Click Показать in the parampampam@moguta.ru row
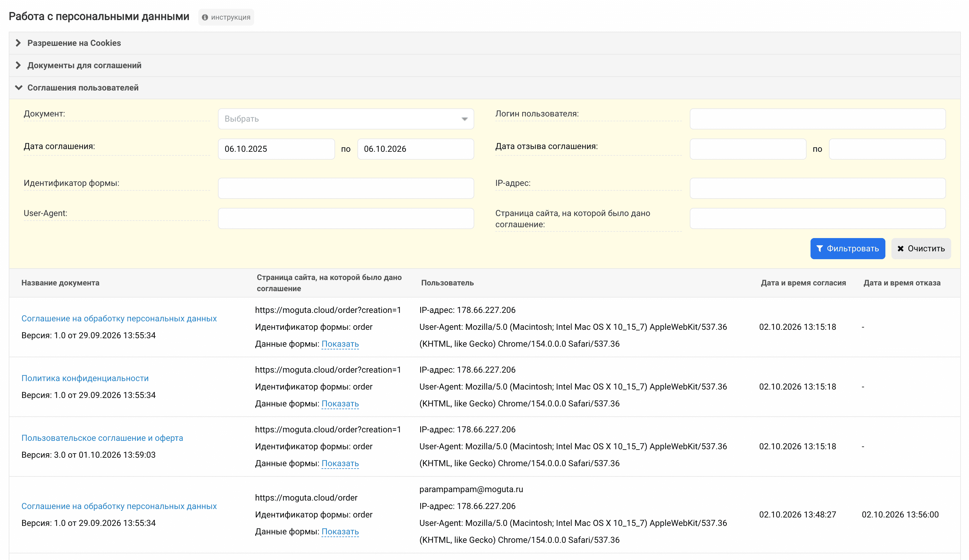The height and width of the screenshot is (560, 969). click(x=340, y=532)
